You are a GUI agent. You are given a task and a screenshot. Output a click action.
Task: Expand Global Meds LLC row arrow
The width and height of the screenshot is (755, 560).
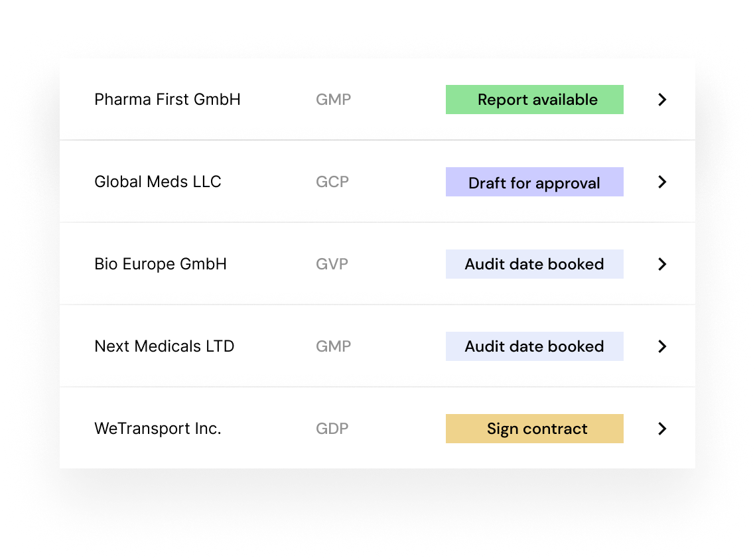point(662,182)
